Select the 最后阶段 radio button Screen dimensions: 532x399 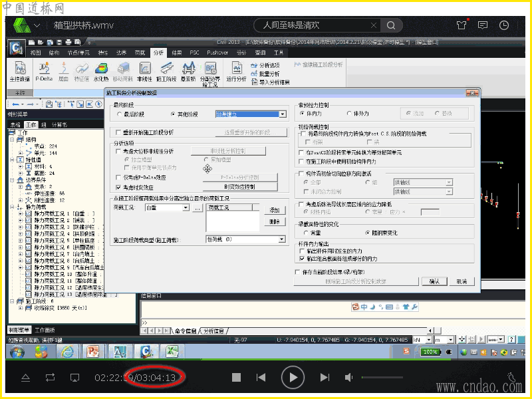118,114
